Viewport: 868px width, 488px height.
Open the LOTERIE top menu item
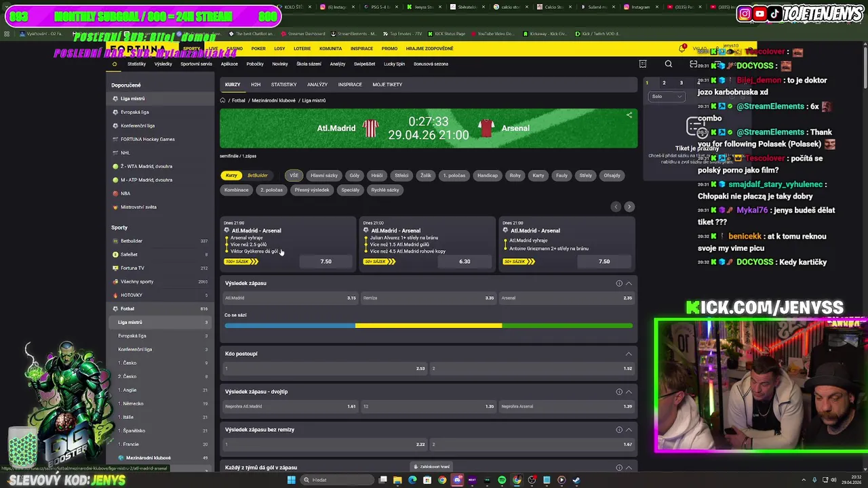click(x=302, y=49)
